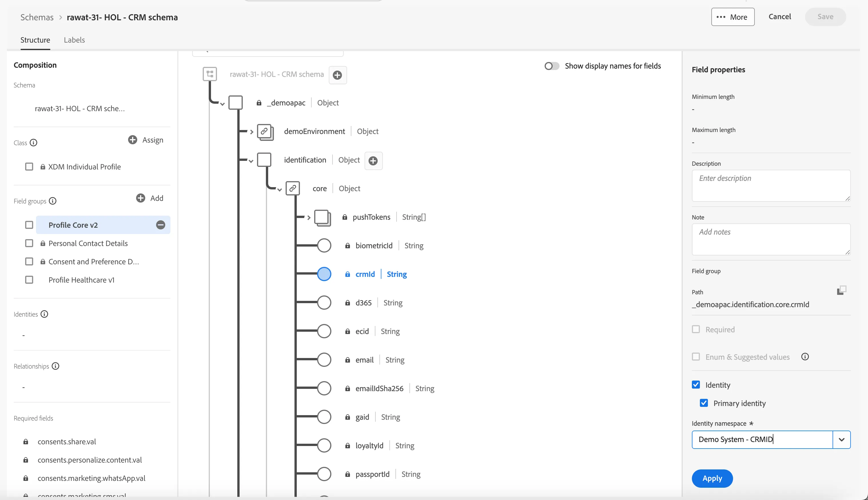
Task: Open Enum & Suggested values info icon
Action: tap(805, 357)
